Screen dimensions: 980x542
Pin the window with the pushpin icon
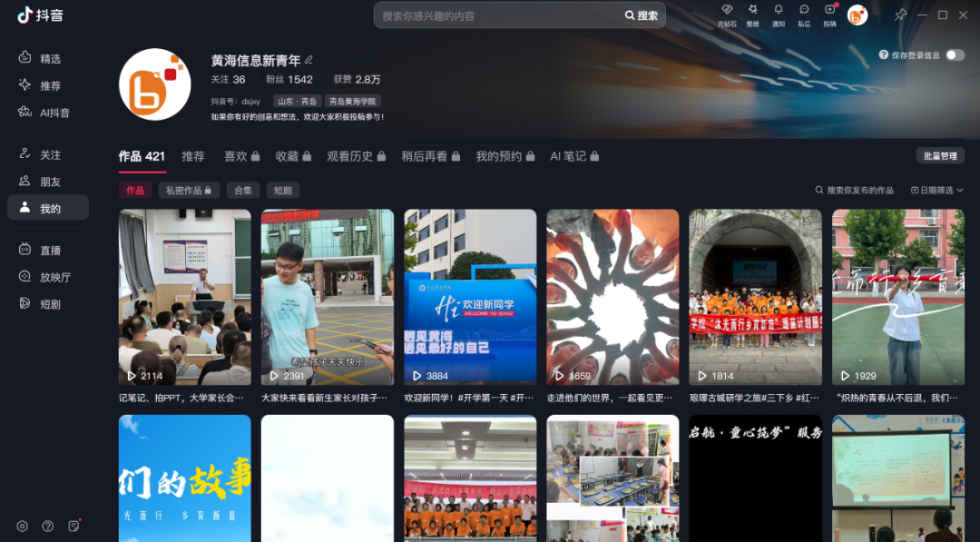click(x=900, y=15)
